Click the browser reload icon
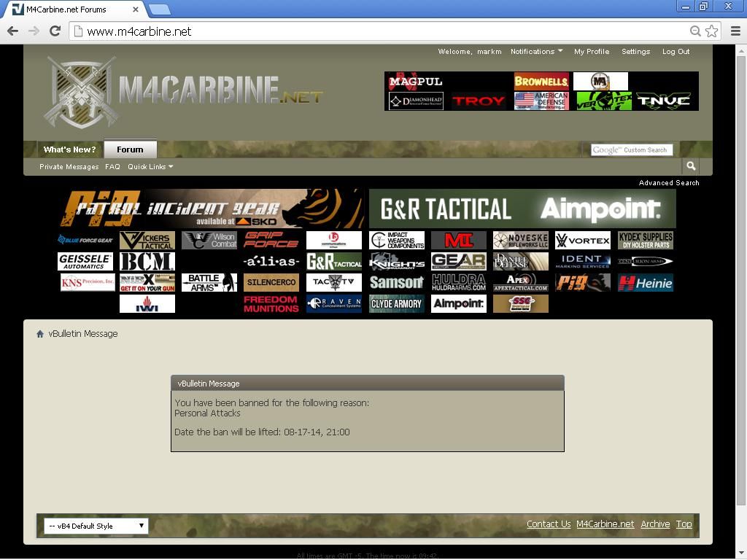This screenshot has height=560, width=747. coord(55,31)
